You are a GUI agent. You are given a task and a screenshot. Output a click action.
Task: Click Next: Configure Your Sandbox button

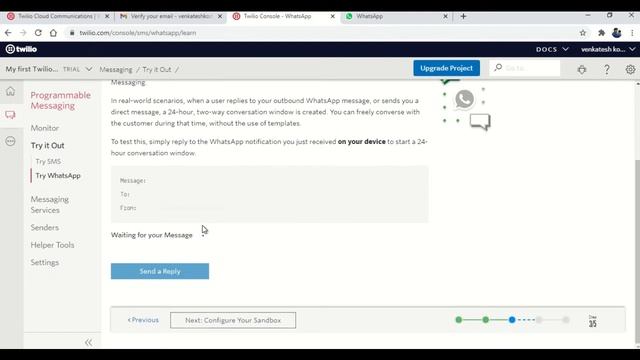pos(233,320)
